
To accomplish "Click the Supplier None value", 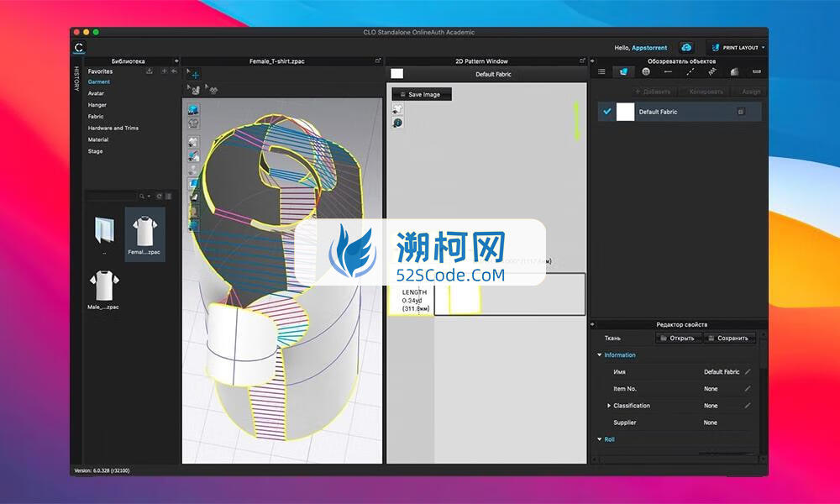I will coord(711,423).
